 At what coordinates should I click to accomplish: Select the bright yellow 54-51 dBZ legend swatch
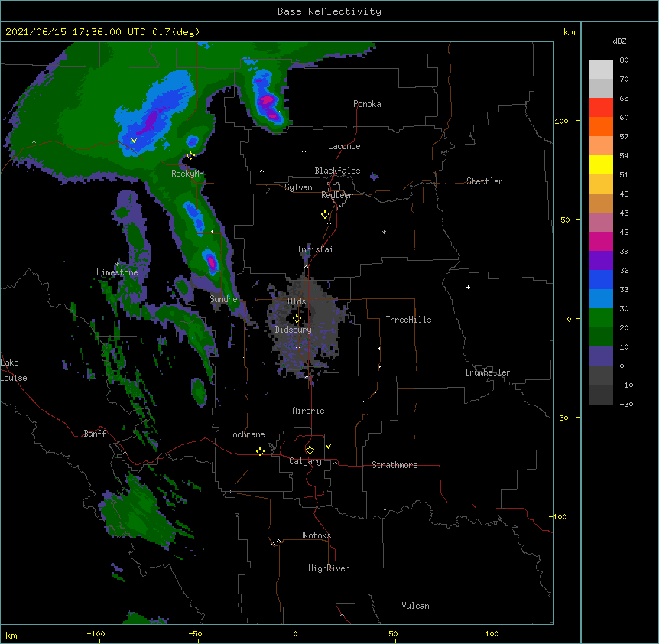click(601, 164)
